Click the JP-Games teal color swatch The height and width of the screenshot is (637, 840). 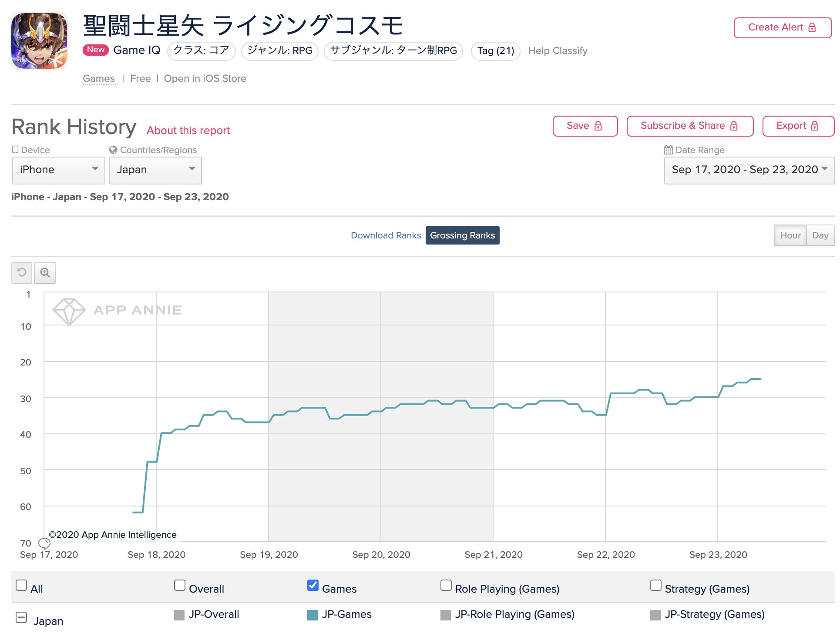point(312,615)
